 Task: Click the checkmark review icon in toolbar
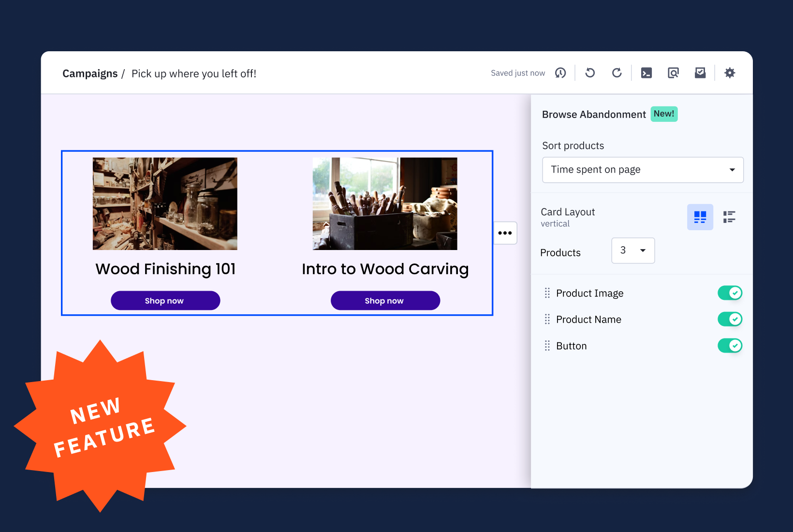700,73
